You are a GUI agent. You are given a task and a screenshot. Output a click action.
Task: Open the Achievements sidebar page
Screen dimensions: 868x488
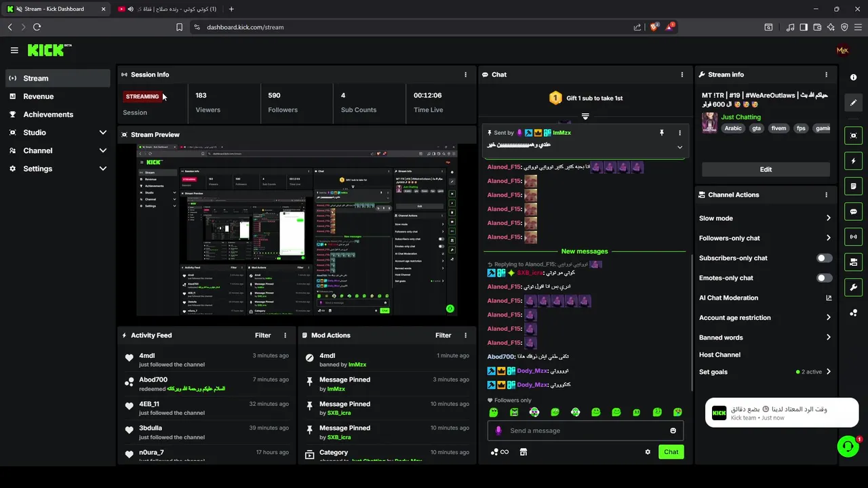pyautogui.click(x=58, y=115)
